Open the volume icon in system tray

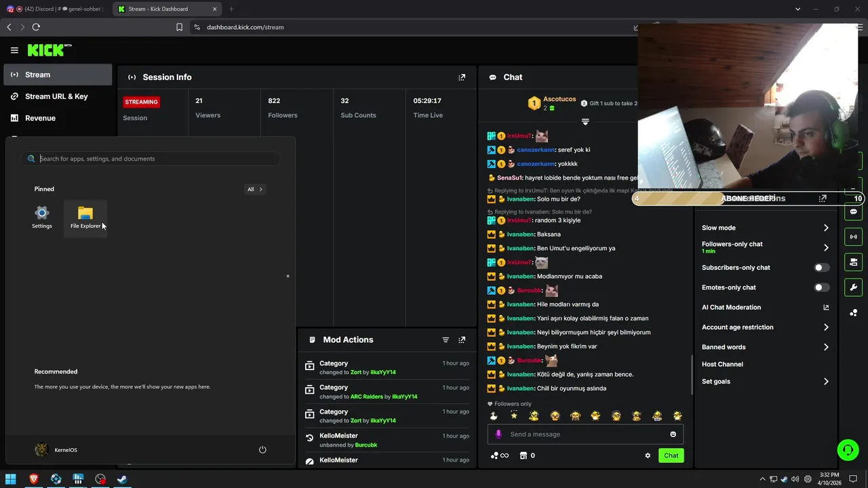795,479
